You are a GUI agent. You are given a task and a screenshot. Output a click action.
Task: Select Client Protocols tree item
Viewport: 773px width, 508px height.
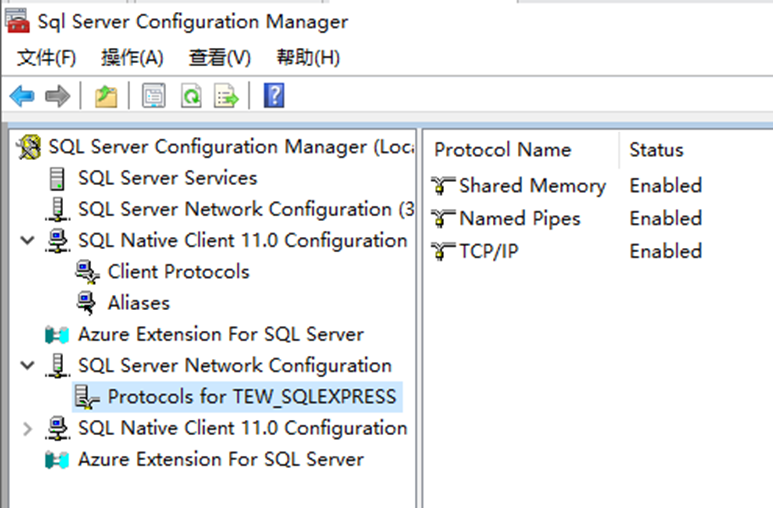pyautogui.click(x=178, y=272)
